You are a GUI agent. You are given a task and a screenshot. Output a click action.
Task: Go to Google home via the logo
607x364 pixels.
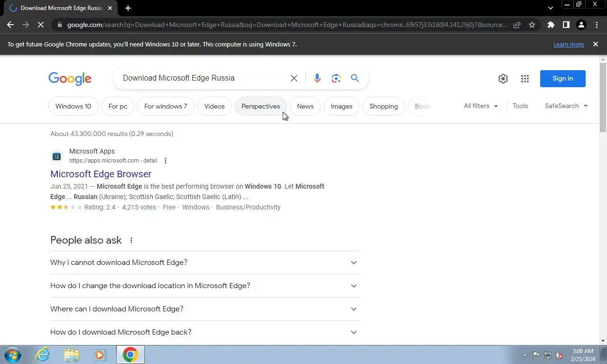click(70, 79)
